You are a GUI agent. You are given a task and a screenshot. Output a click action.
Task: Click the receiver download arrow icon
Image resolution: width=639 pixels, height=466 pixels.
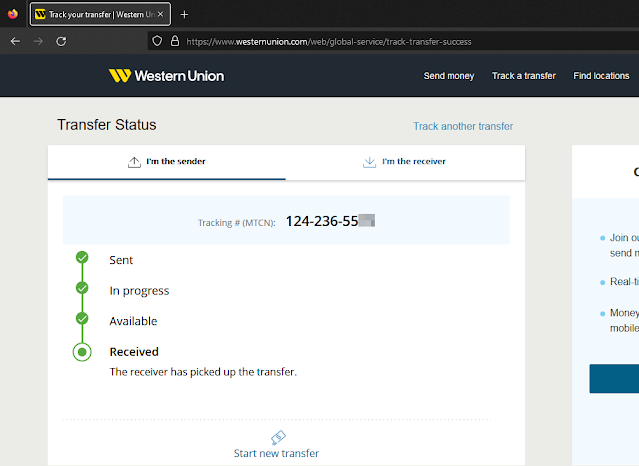[x=369, y=162]
